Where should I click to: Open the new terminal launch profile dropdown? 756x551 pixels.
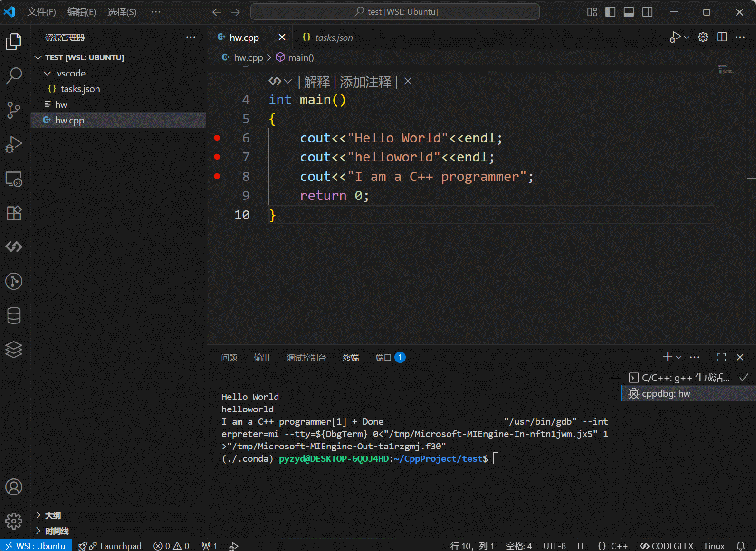pyautogui.click(x=679, y=357)
